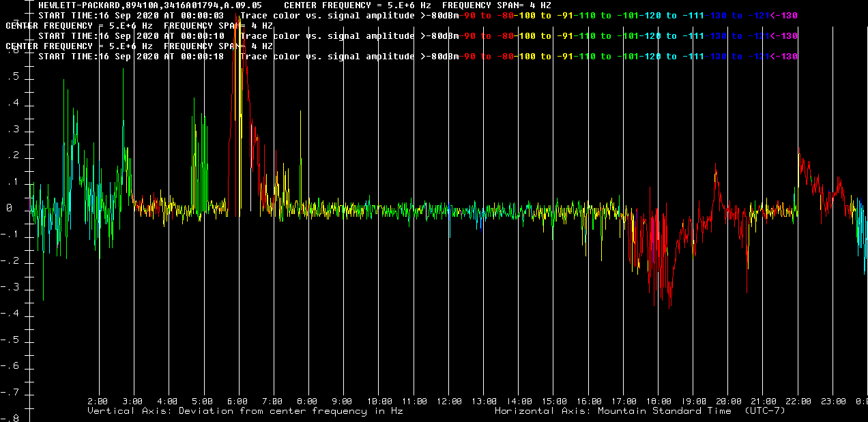Screen dimensions: 868x422
Task: Click the .3 vertical axis label
Action: click(13, 130)
